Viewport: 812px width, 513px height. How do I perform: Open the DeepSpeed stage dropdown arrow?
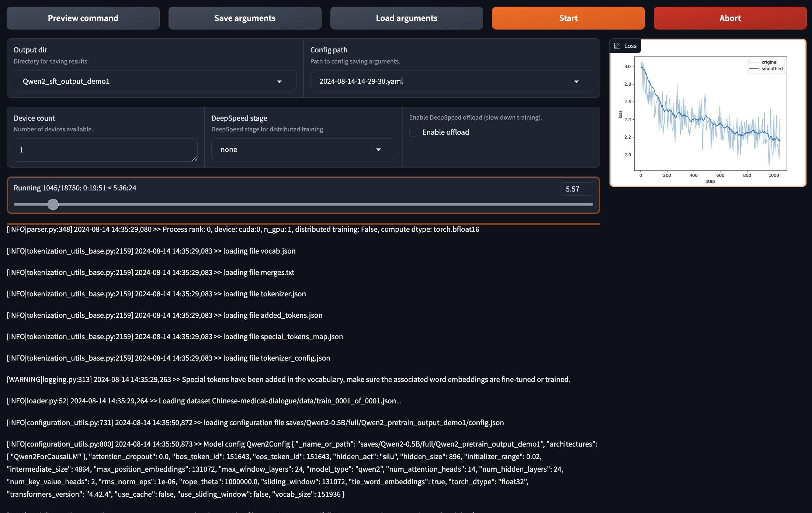378,149
